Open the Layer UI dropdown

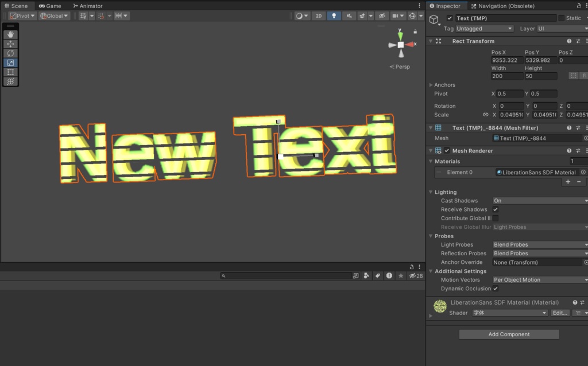563,29
